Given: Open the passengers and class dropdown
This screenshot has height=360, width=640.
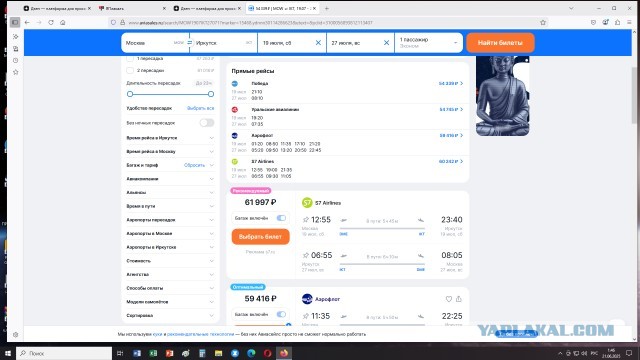Looking at the screenshot, I should [429, 42].
